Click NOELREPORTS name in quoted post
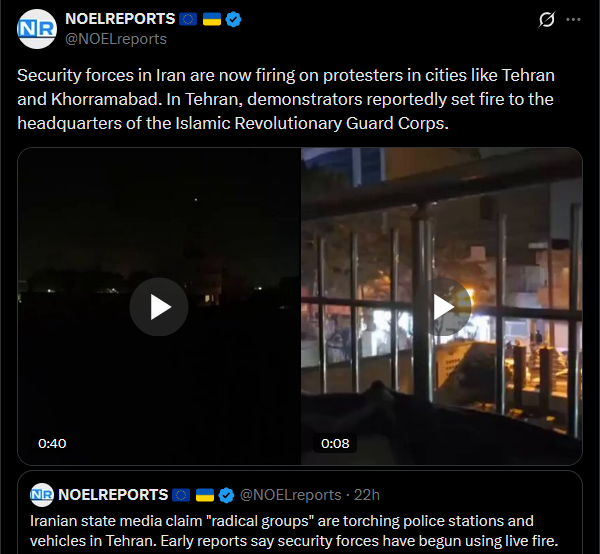Viewport: 600px width, 554px height. [113, 495]
